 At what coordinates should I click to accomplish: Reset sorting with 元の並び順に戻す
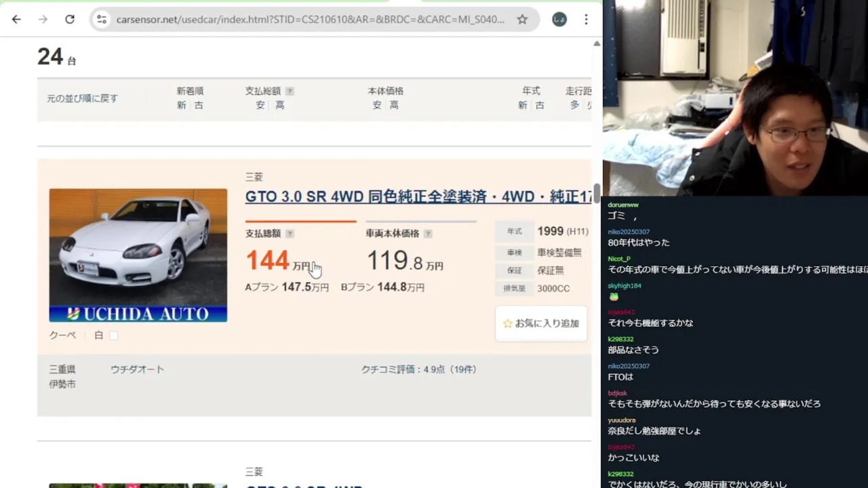82,98
